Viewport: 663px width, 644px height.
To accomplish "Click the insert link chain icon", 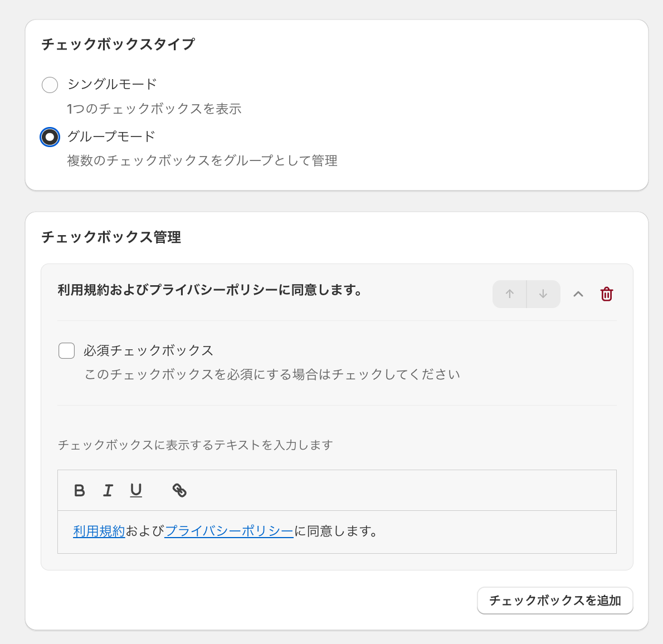I will point(179,490).
